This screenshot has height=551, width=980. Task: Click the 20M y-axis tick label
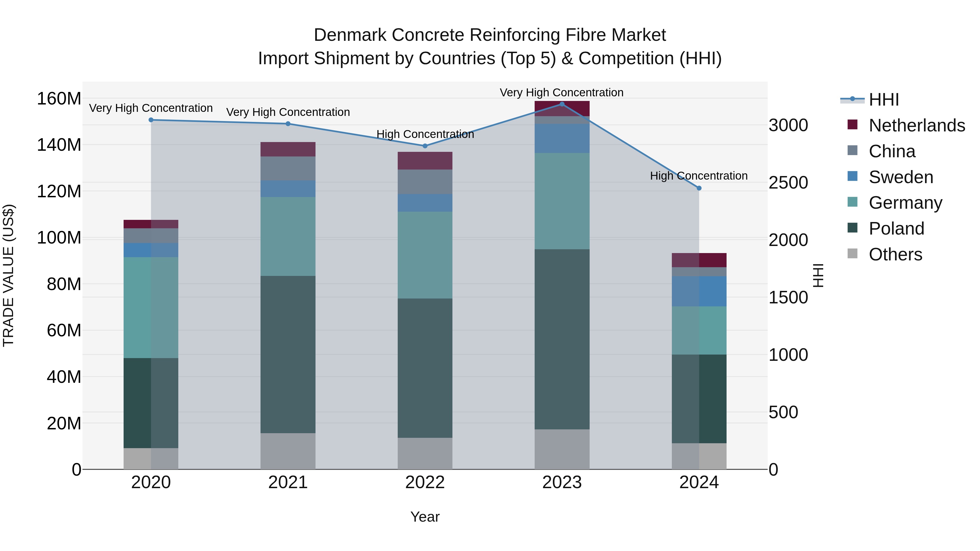point(64,423)
